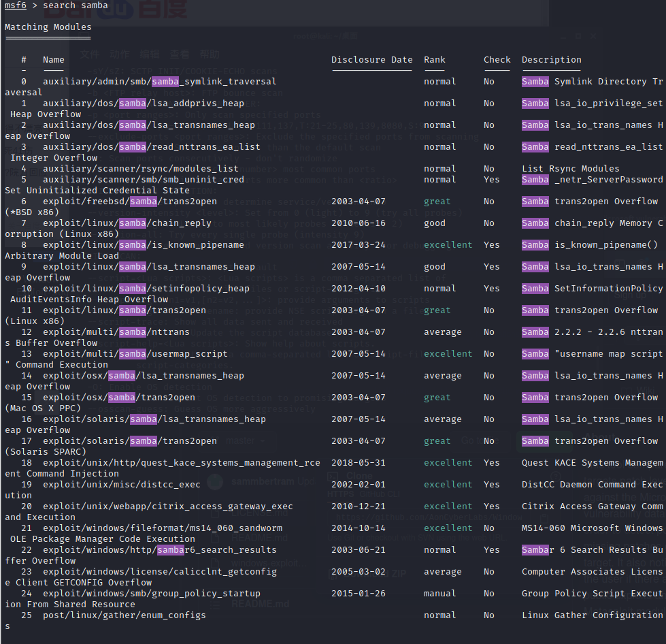Select description 'Group Policy Script Execut'
Screen dimensions: 666x644
pos(592,594)
